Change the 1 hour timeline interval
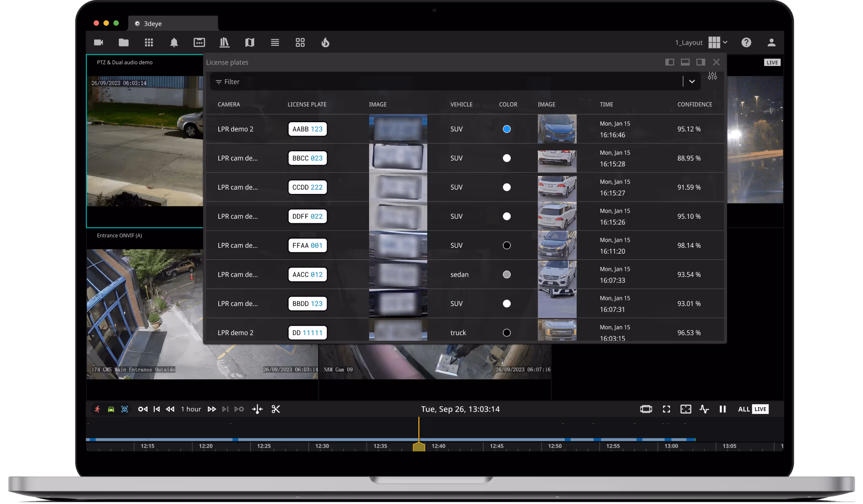This screenshot has height=504, width=863. [x=191, y=409]
